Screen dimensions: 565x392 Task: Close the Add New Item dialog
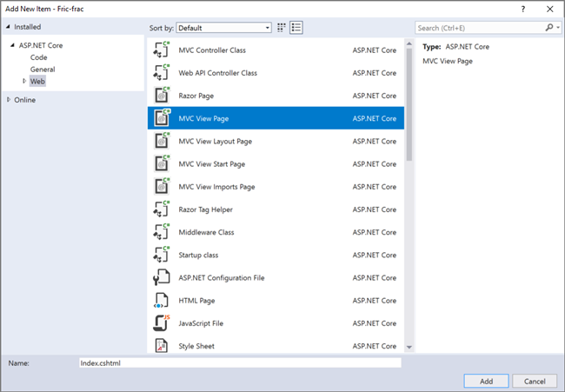coord(550,9)
